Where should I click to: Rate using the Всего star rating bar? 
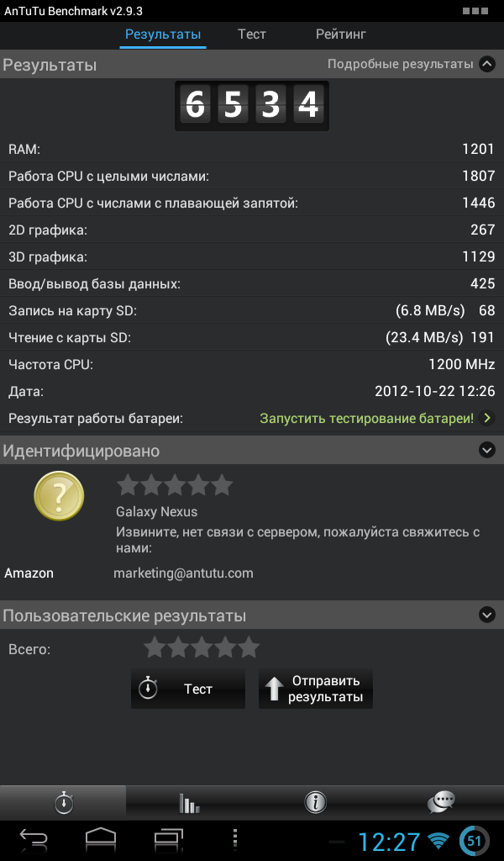coord(202,648)
